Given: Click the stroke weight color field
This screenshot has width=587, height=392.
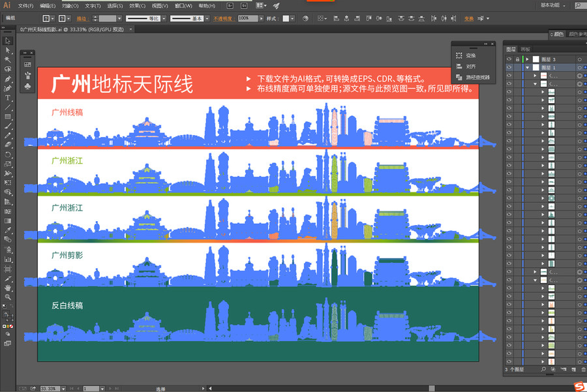Looking at the screenshot, I should (108, 18).
